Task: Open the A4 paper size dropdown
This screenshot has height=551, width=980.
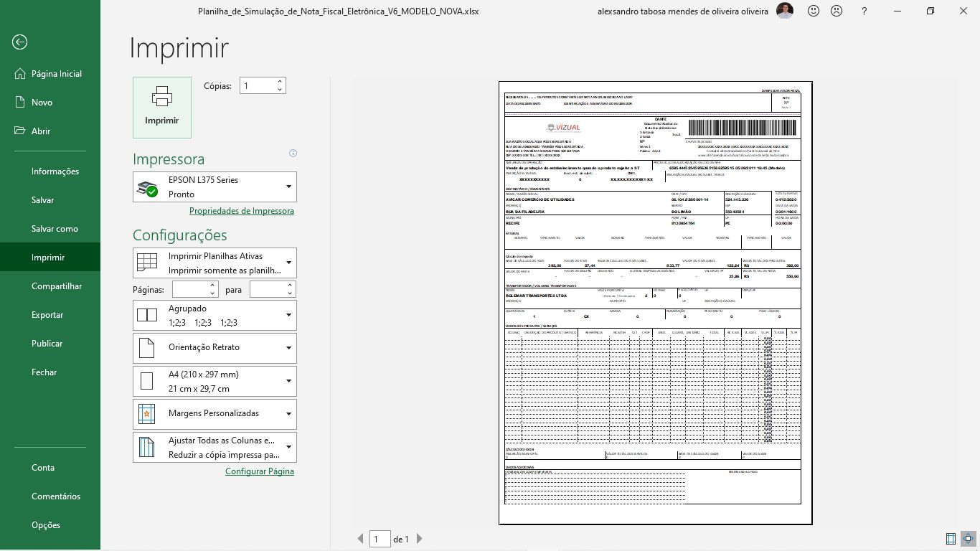Action: coord(215,382)
